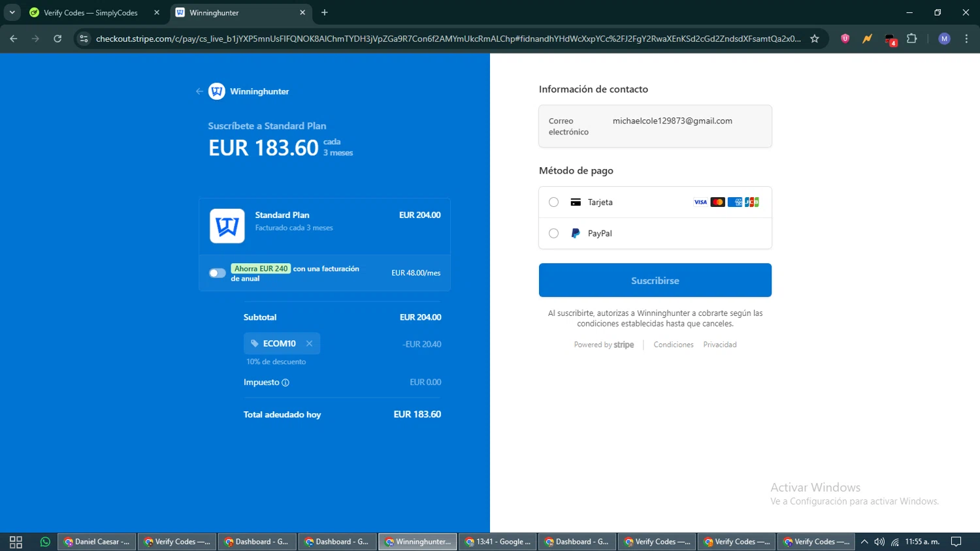Image resolution: width=980 pixels, height=551 pixels.
Task: Open the tab search dropdown
Action: pyautogui.click(x=12, y=12)
